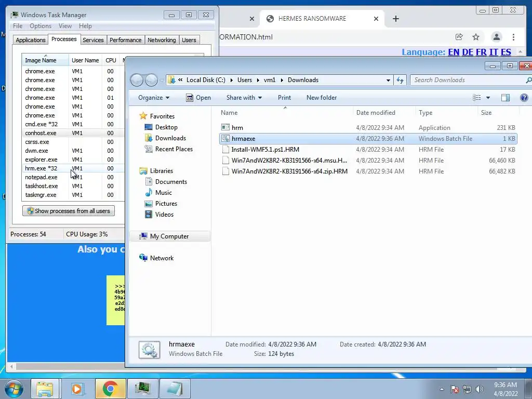532x399 pixels.
Task: Launch Windows Media Player from the taskbar
Action: pos(77,389)
